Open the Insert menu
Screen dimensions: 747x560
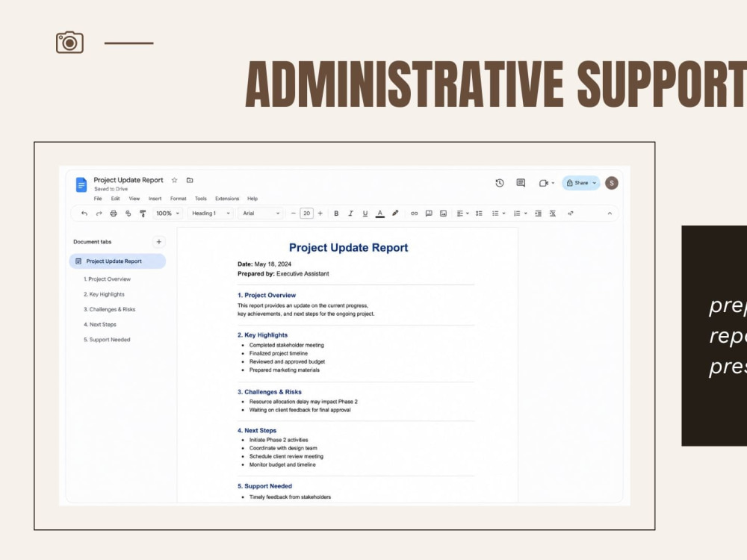click(155, 199)
